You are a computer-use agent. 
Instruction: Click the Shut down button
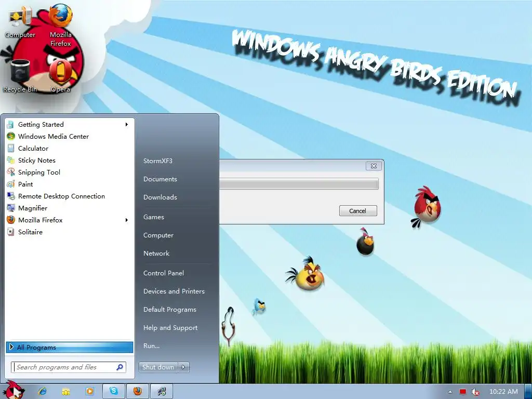pyautogui.click(x=158, y=367)
